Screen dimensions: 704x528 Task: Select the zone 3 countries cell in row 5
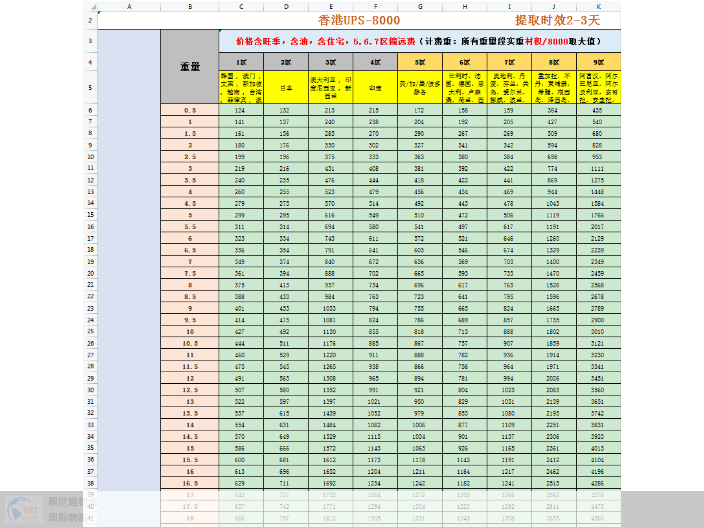coord(331,88)
